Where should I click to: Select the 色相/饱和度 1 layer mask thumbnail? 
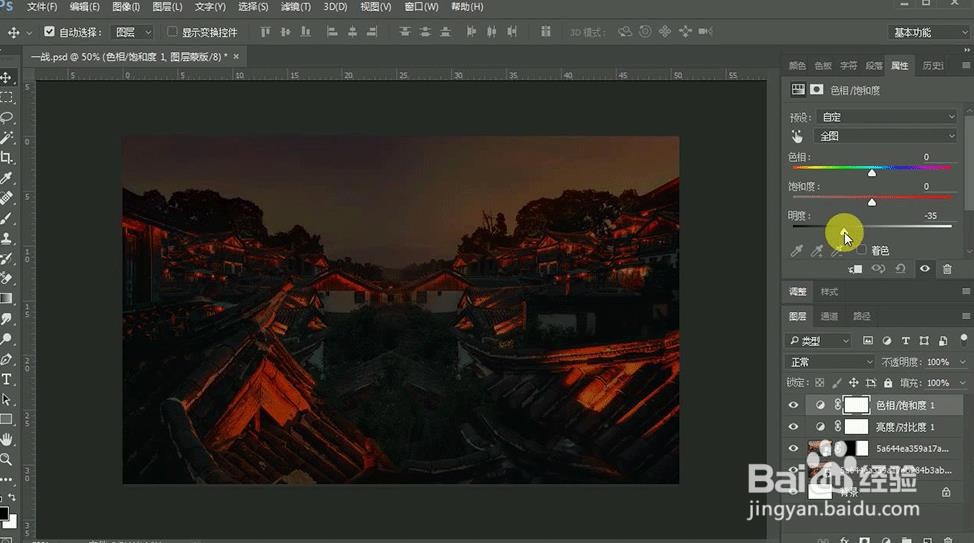[857, 405]
